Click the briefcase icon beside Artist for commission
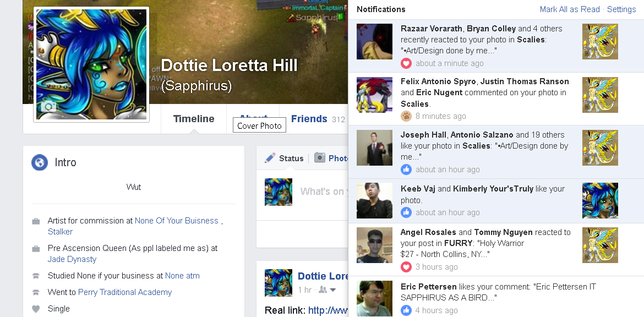The width and height of the screenshot is (644, 317). click(x=36, y=221)
